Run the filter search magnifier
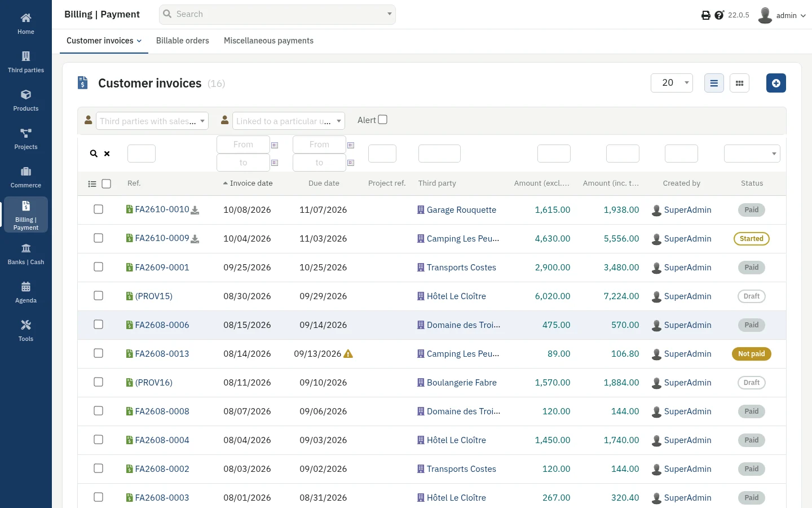The width and height of the screenshot is (812, 508). (94, 154)
